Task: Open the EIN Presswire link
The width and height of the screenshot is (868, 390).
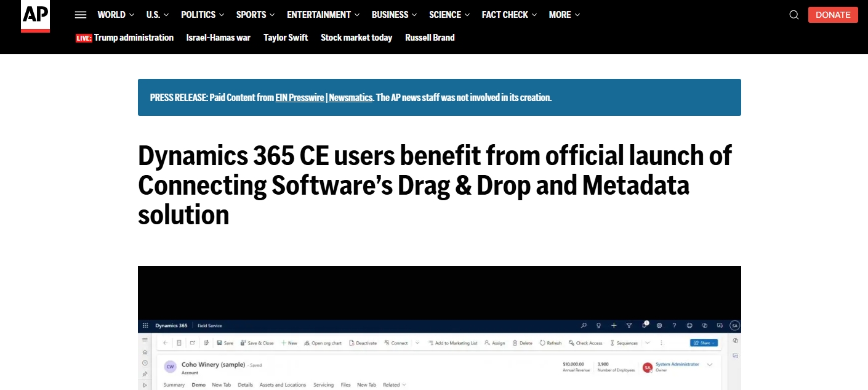Action: coord(300,97)
